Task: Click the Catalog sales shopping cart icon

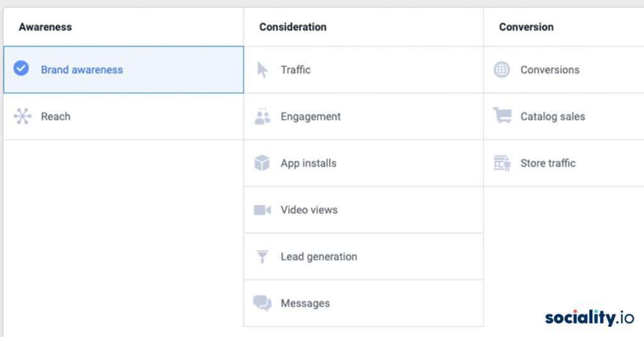Action: coord(502,115)
